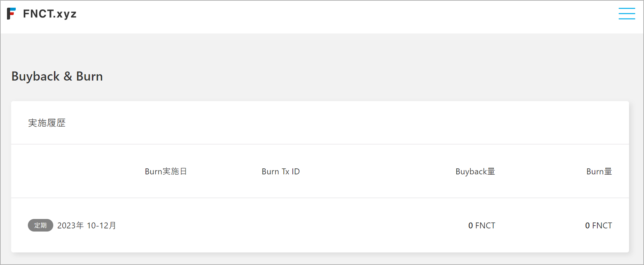Click the 定期 badge
The image size is (644, 265).
(40, 225)
